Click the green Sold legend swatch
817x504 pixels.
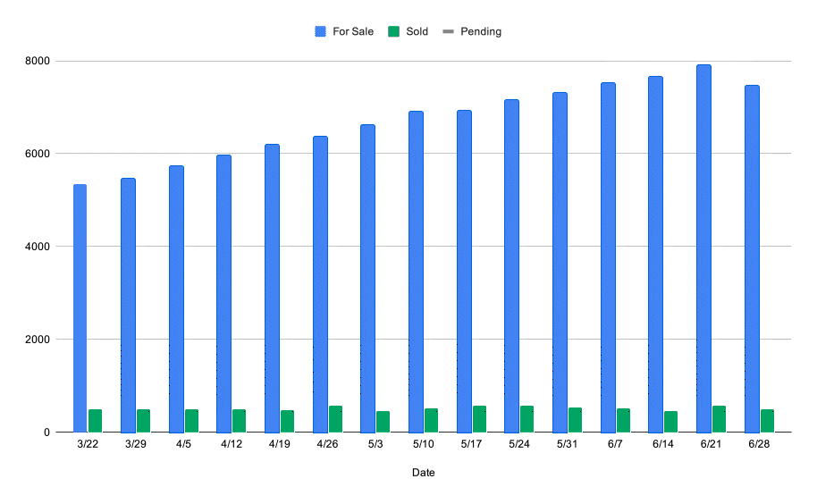(x=394, y=31)
